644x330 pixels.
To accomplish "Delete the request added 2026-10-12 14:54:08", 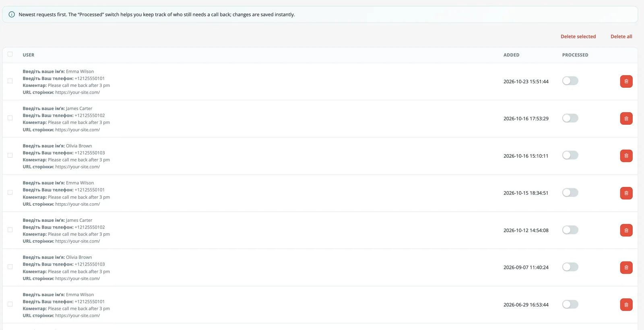I will coord(626,230).
